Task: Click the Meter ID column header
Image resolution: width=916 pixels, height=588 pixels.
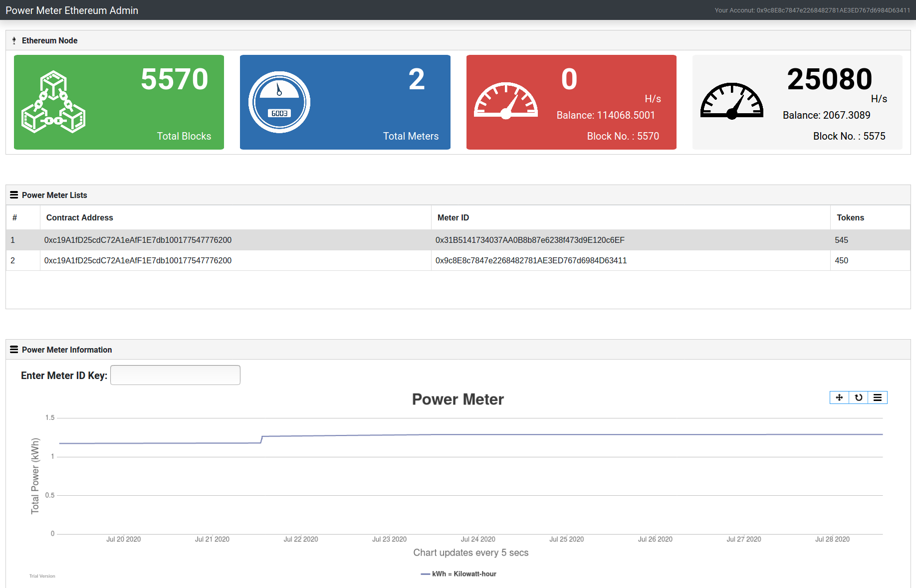Action: [x=453, y=217]
